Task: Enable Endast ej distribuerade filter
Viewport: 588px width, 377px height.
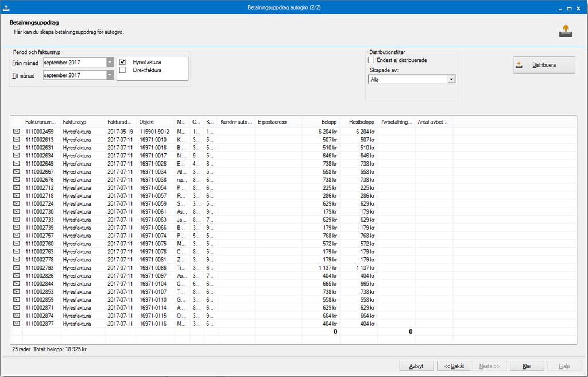Action: [x=372, y=60]
